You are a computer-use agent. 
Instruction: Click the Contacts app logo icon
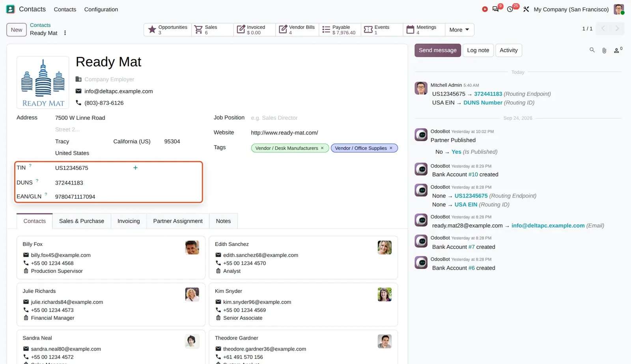pyautogui.click(x=11, y=9)
